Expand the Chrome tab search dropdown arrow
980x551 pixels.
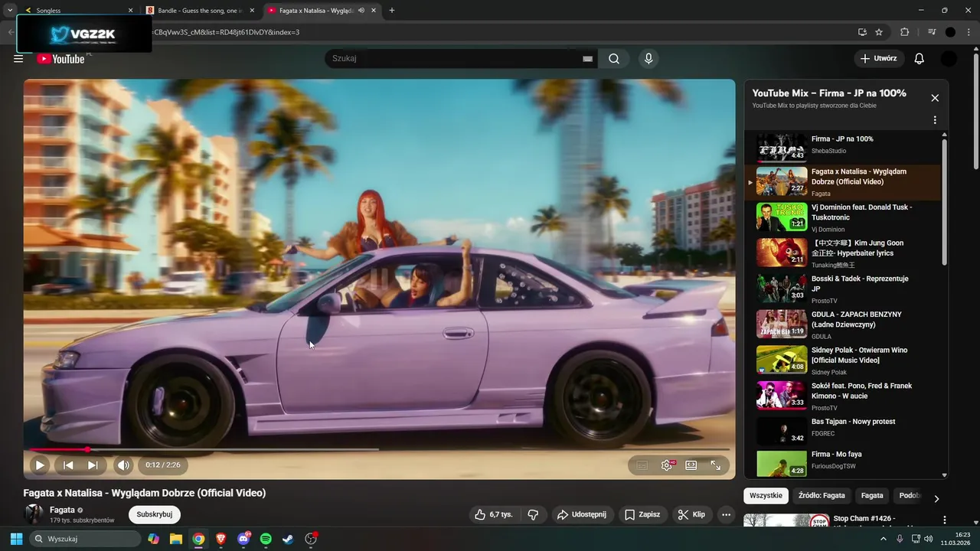tap(10, 11)
